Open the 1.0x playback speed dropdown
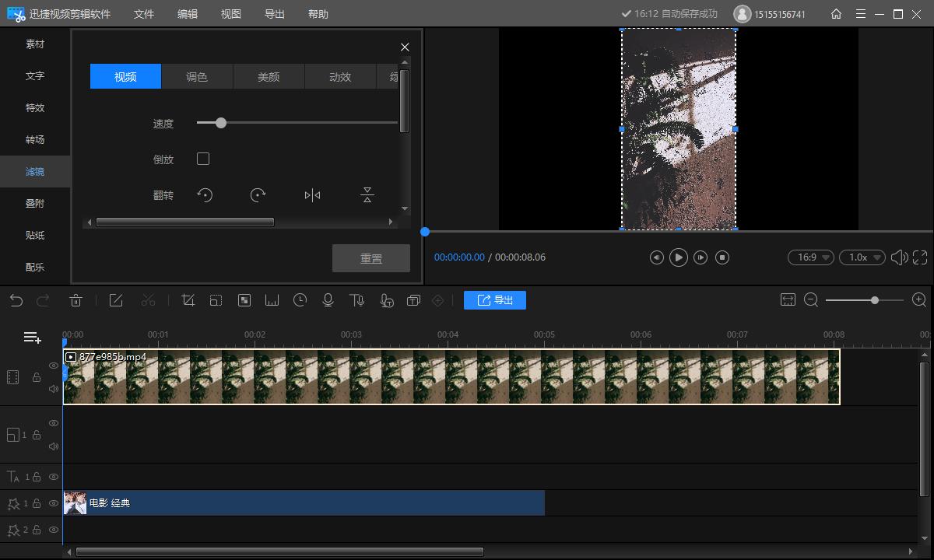934x560 pixels. [862, 257]
